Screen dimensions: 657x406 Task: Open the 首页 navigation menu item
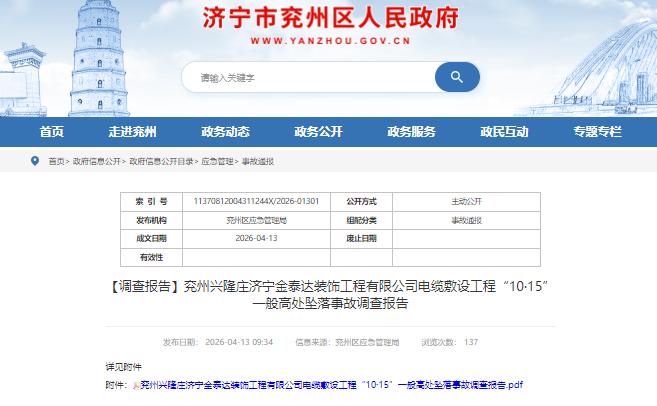(52, 132)
